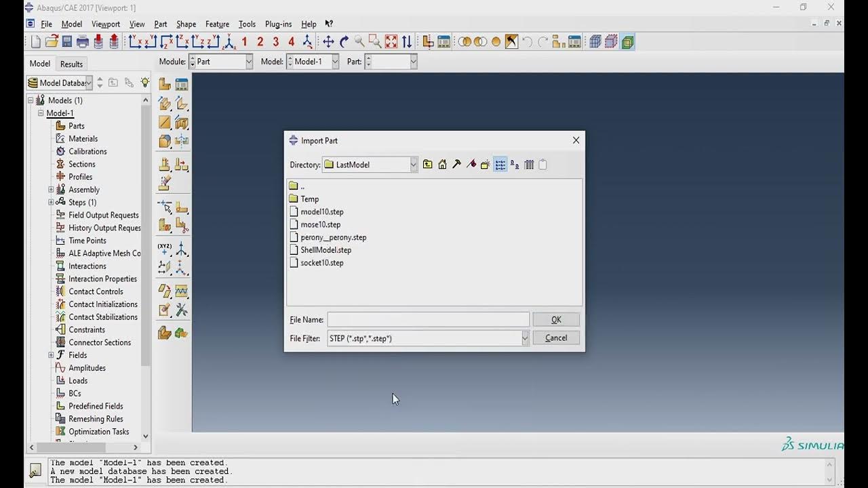
Task: Click the Undo arrow in toolbar
Action: coord(527,42)
